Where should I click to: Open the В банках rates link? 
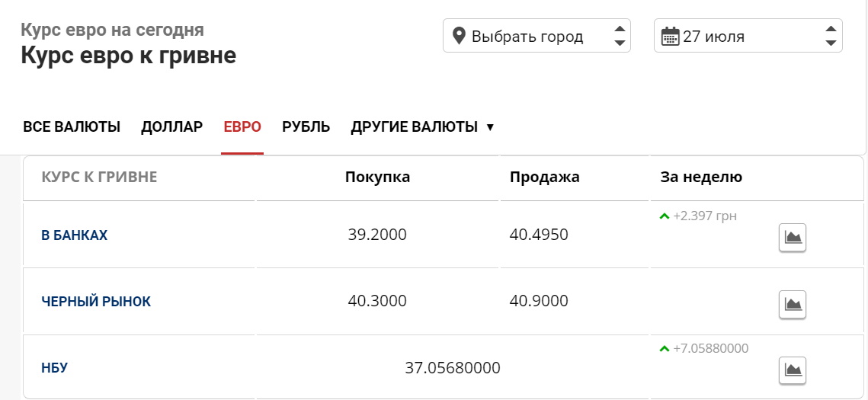tap(75, 235)
